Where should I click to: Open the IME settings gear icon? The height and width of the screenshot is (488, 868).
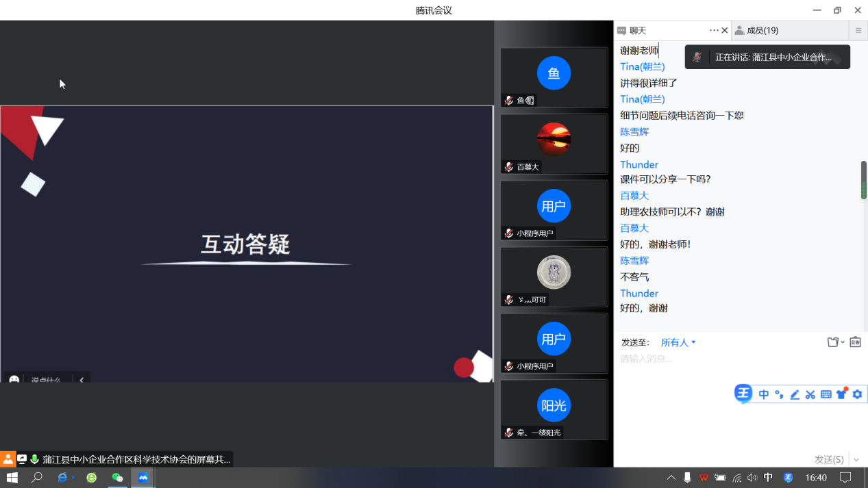coord(858,395)
